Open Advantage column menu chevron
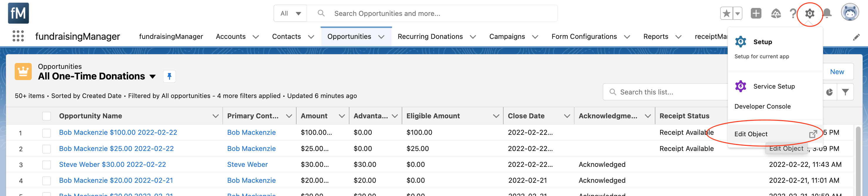The width and height of the screenshot is (868, 196). 395,116
